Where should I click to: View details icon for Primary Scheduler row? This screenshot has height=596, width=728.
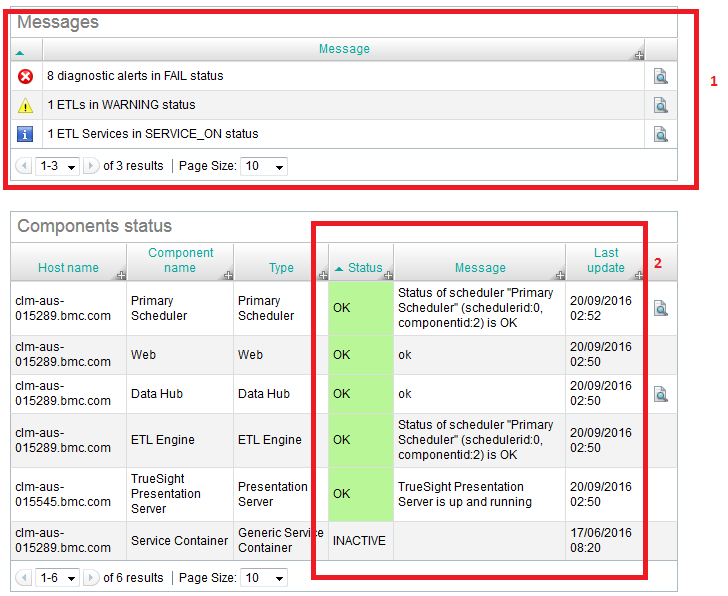pos(661,308)
